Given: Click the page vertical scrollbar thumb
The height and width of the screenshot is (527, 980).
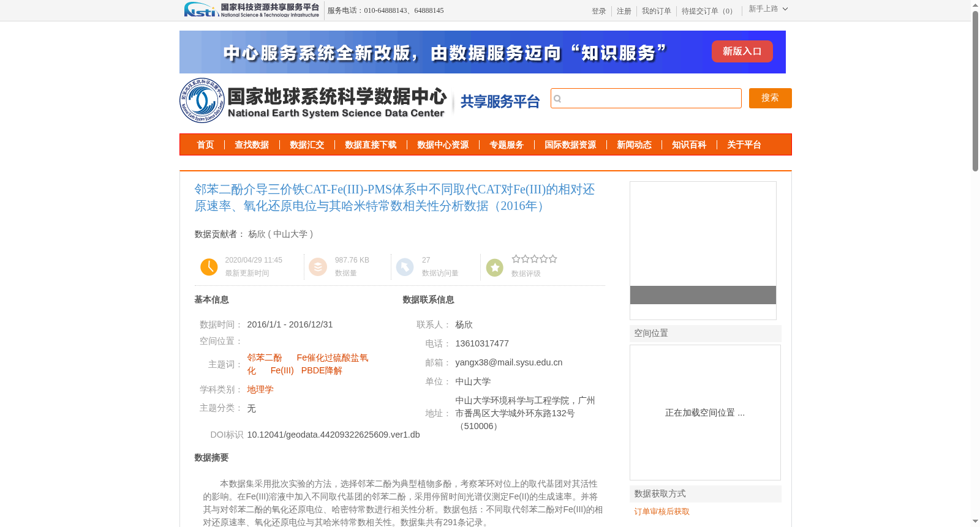Looking at the screenshot, I should [x=975, y=91].
